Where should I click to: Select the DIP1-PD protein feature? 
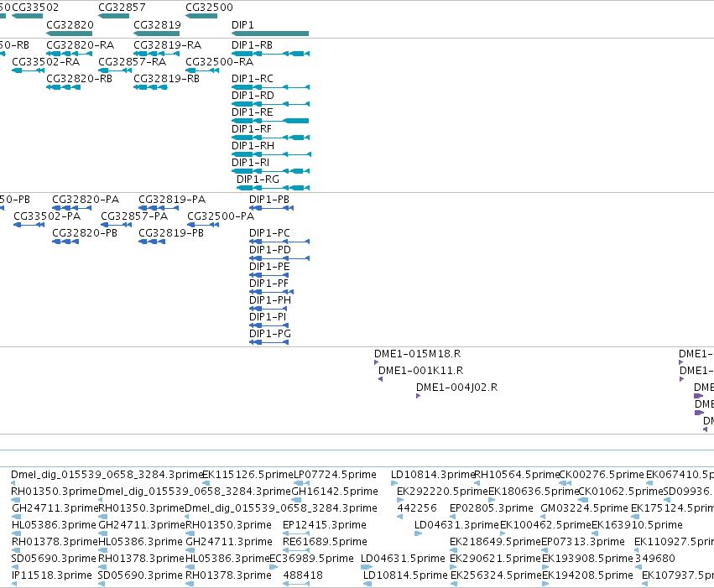coord(279,258)
